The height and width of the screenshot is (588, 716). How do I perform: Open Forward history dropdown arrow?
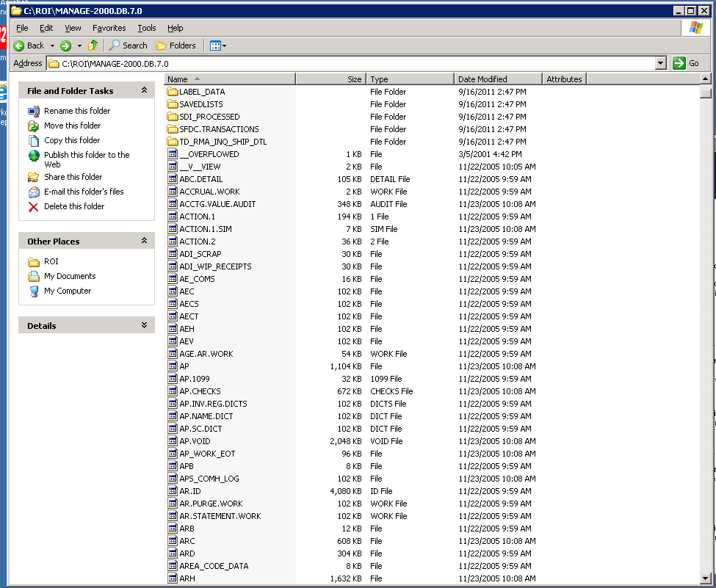pyautogui.click(x=79, y=46)
